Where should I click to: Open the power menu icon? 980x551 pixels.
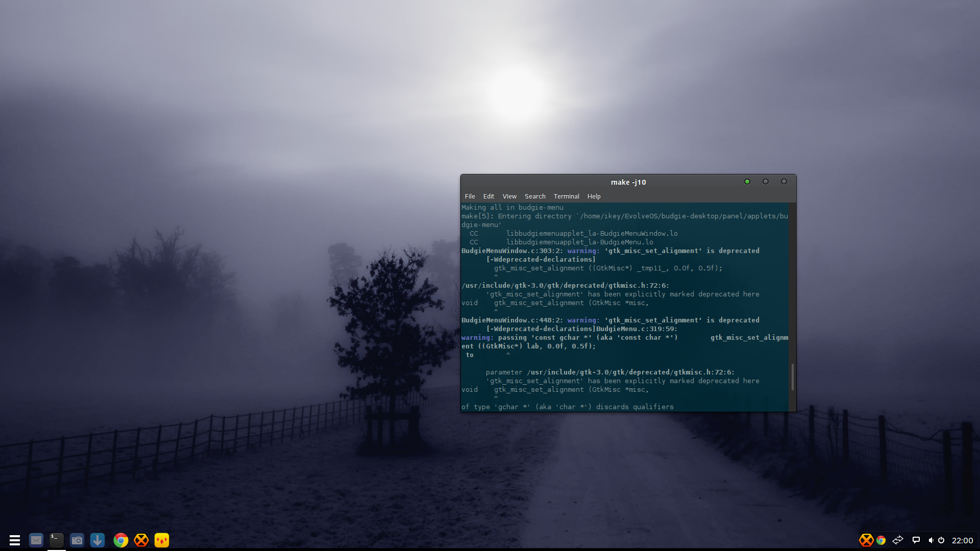(941, 540)
